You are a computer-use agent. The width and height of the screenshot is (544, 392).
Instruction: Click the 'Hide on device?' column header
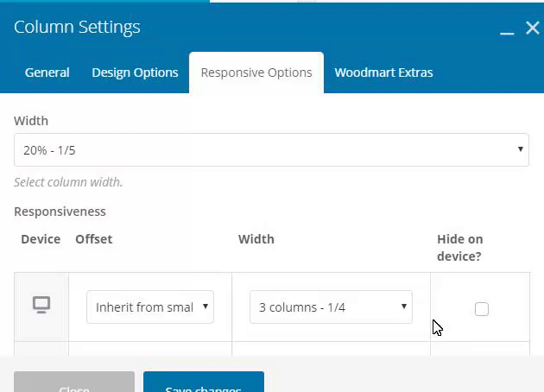[459, 247]
